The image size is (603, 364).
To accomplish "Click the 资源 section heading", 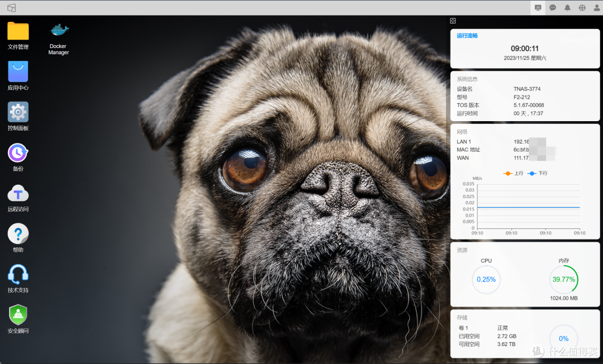I will pyautogui.click(x=462, y=250).
